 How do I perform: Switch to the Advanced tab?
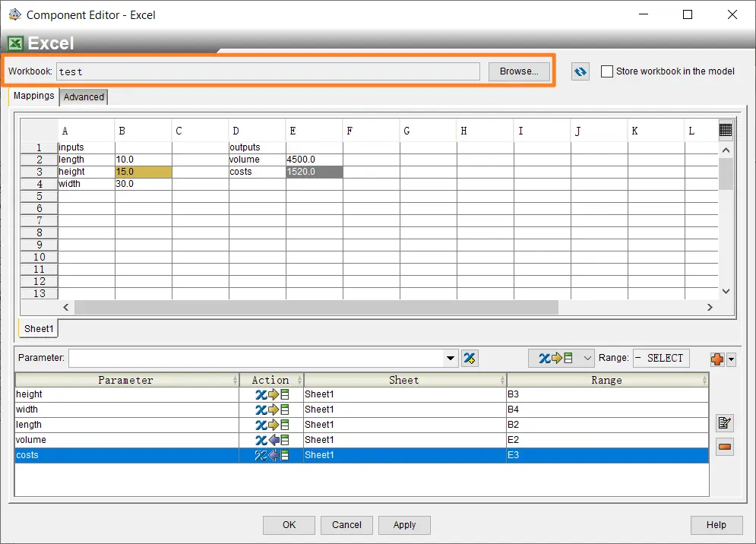tap(84, 96)
